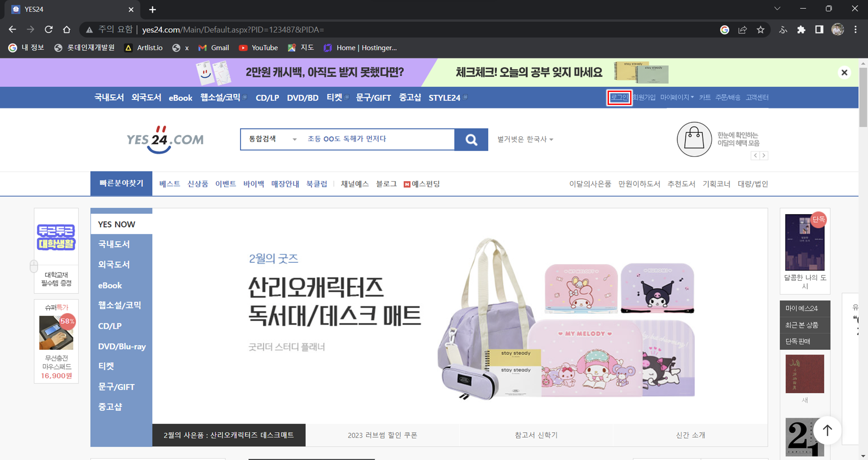Click the 빠른분야찾기 button
868x460 pixels.
[x=121, y=183]
